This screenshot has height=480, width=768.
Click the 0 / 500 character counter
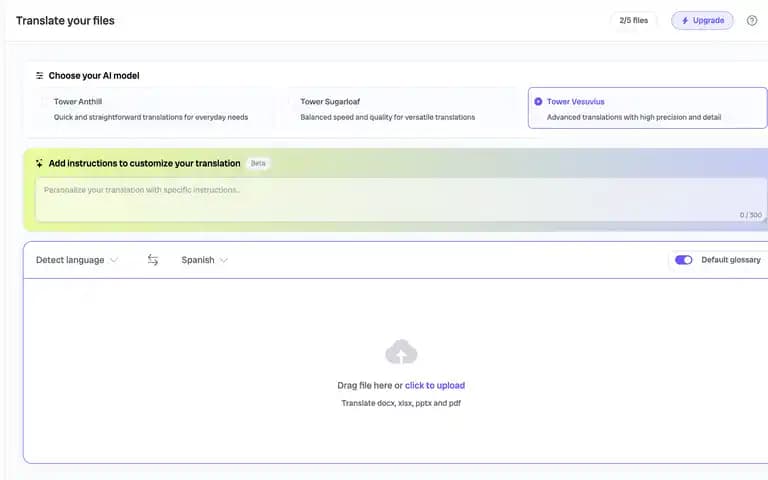point(750,215)
